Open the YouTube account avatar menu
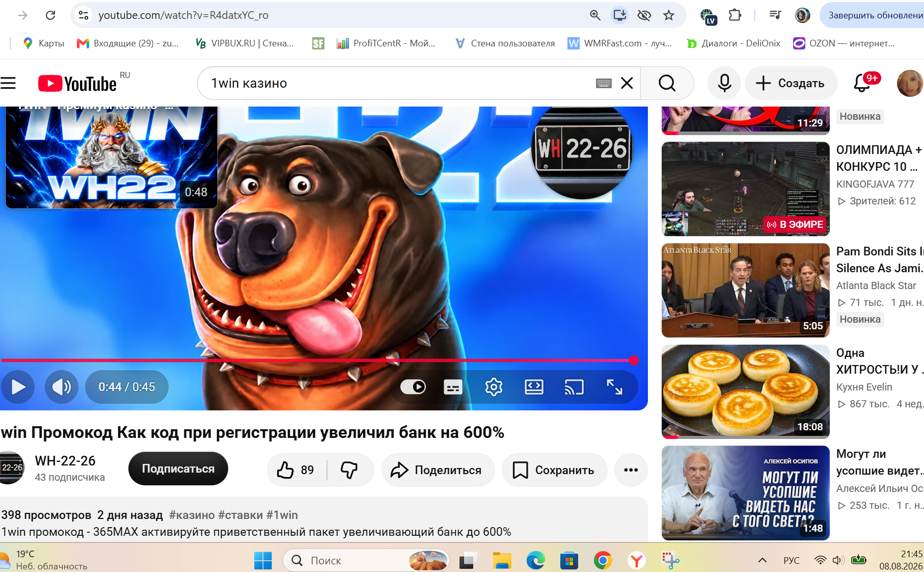924x572 pixels. pyautogui.click(x=910, y=83)
